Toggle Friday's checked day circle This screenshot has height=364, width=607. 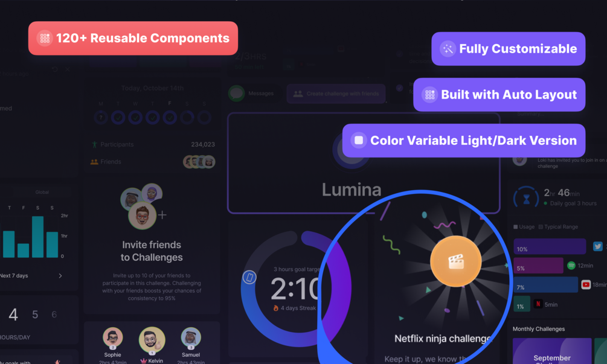[170, 117]
